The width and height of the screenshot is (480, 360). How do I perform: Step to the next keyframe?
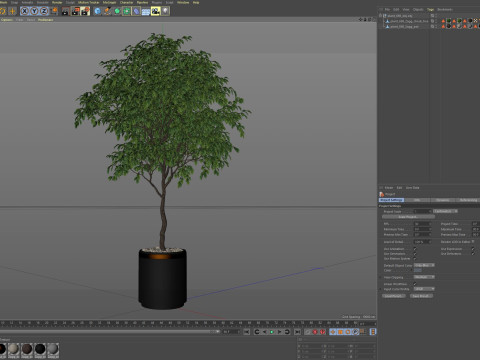pos(287,332)
